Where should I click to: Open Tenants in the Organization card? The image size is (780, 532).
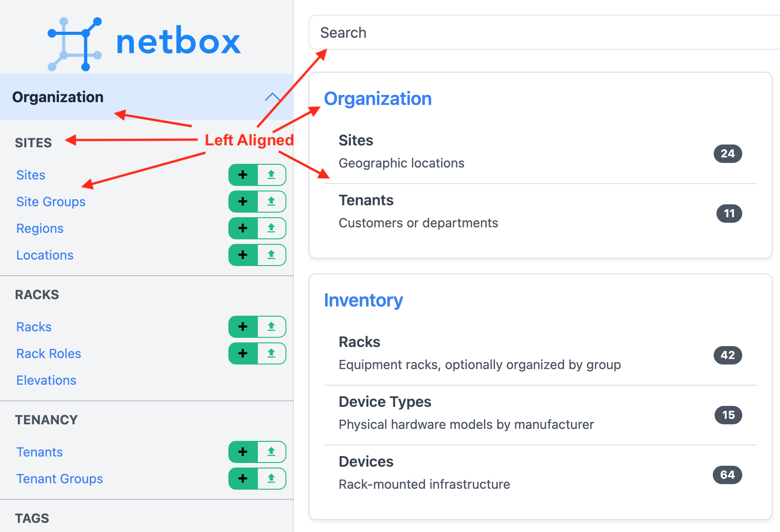pos(366,200)
